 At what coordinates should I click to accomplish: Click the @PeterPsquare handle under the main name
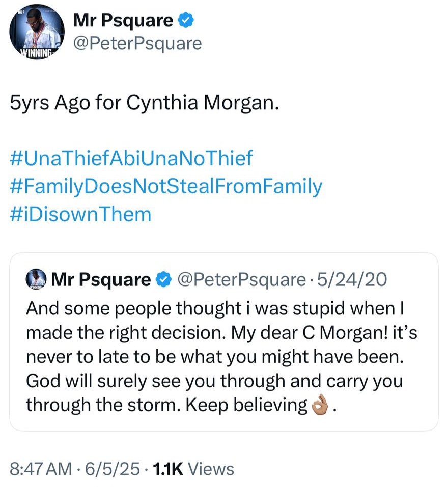pos(137,43)
